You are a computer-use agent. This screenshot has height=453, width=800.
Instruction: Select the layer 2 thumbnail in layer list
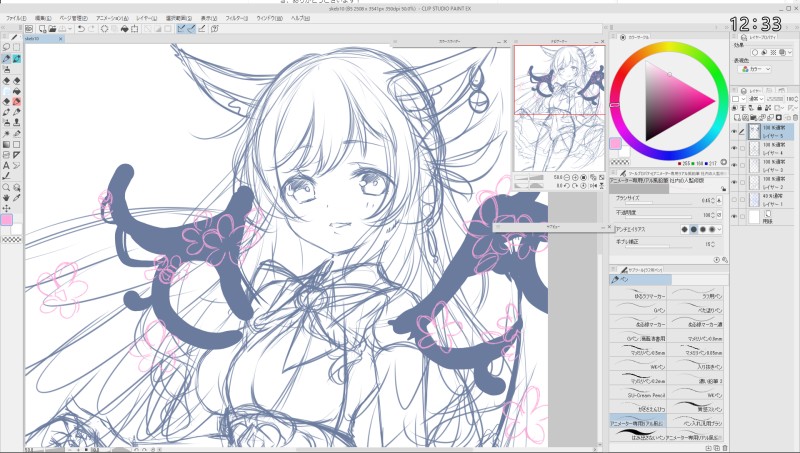click(754, 183)
